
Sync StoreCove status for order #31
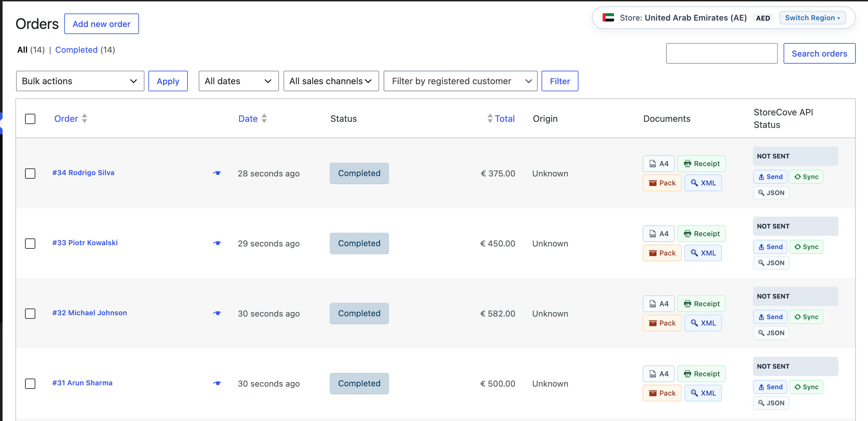[806, 387]
